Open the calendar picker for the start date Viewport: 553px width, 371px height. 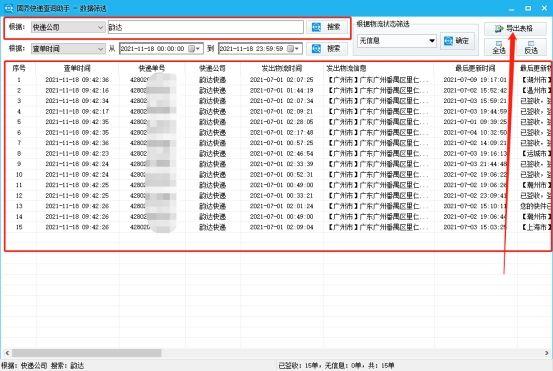[194, 49]
